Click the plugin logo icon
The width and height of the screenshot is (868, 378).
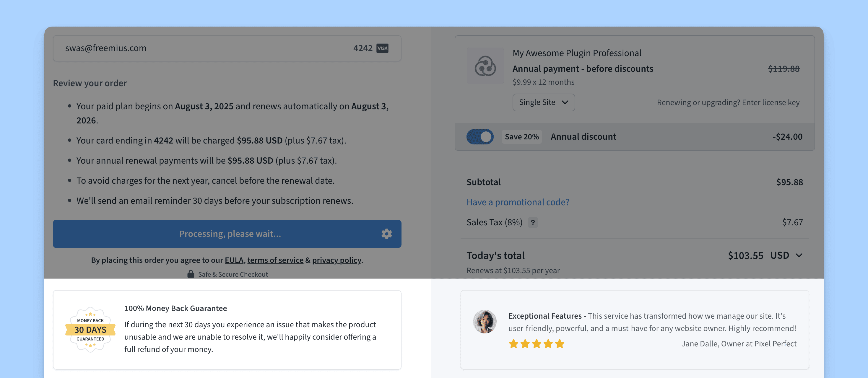485,66
